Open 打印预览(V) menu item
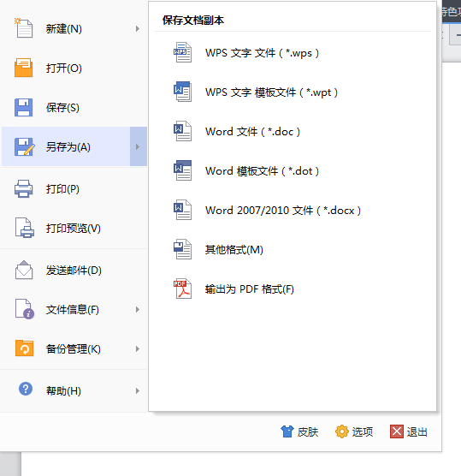 [74, 228]
